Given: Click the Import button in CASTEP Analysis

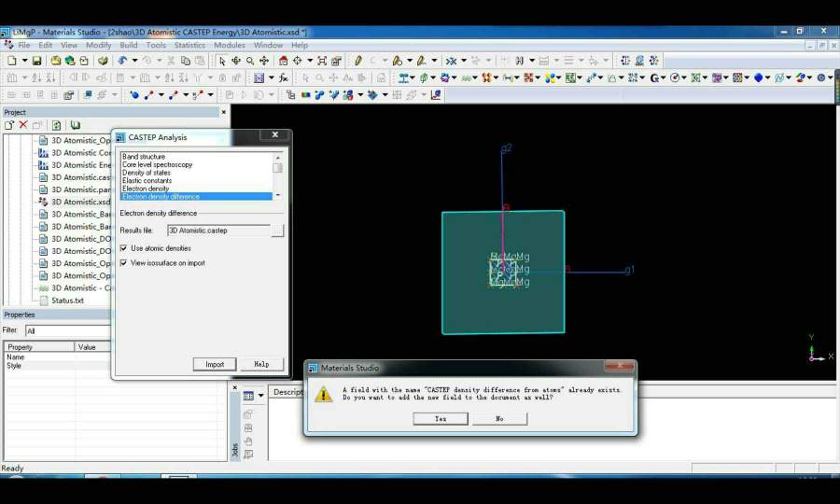Looking at the screenshot, I should click(x=215, y=364).
